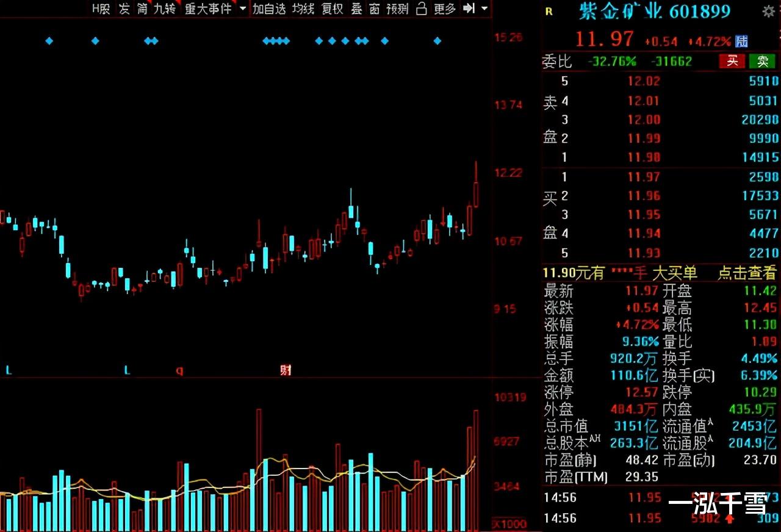This screenshot has width=781, height=532.
Task: Click 窗 multi-window button
Action: [375, 9]
